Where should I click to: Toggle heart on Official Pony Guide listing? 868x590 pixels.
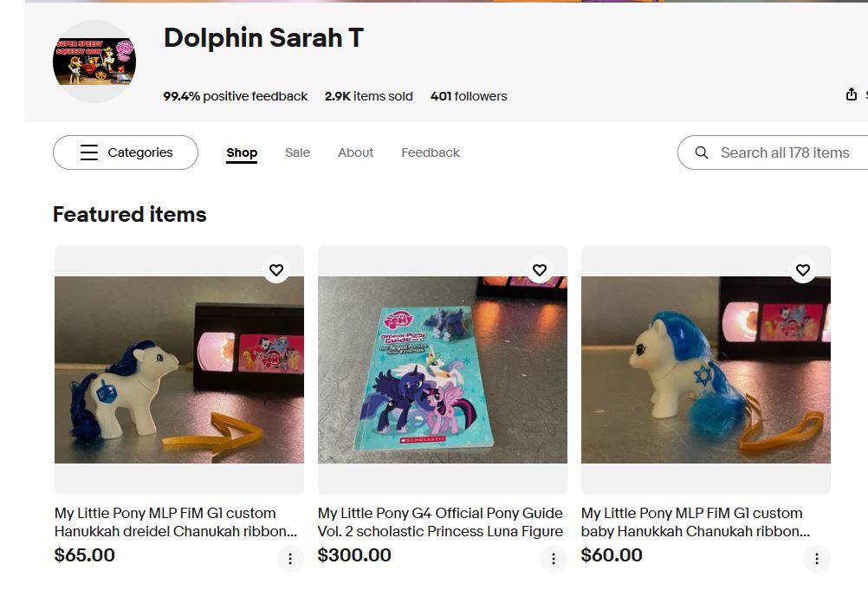pyautogui.click(x=540, y=270)
